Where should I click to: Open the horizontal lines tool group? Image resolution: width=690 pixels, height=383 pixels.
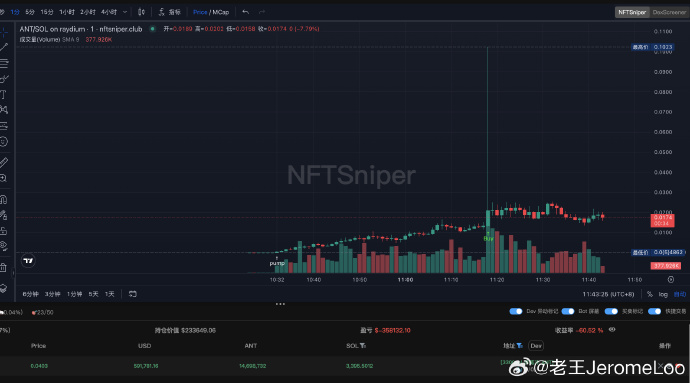point(4,63)
